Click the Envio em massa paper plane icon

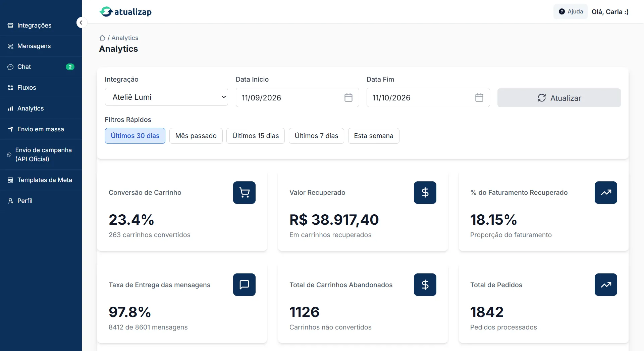pyautogui.click(x=10, y=129)
